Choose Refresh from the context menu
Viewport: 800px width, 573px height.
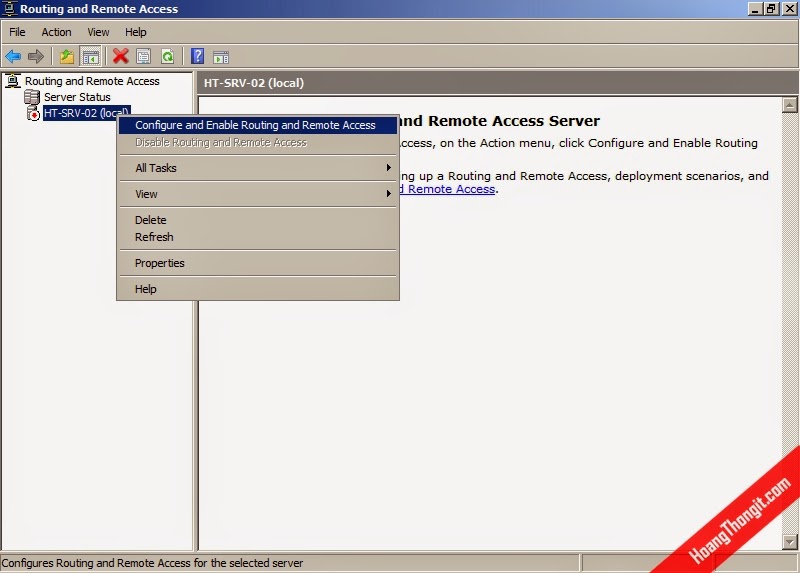[x=258, y=237]
